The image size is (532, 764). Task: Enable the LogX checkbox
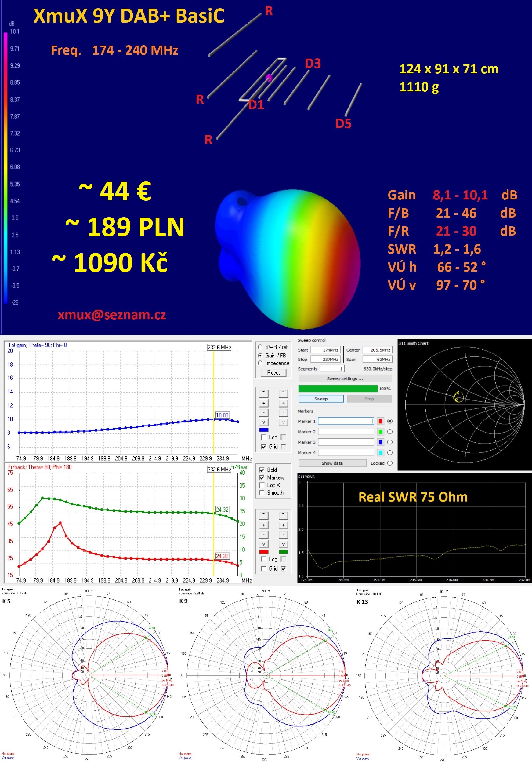click(x=262, y=485)
